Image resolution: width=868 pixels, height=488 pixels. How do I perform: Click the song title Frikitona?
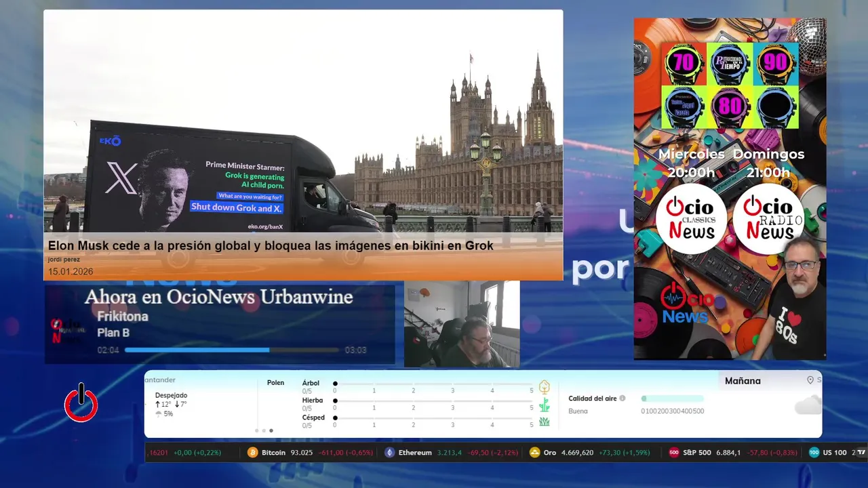123,317
